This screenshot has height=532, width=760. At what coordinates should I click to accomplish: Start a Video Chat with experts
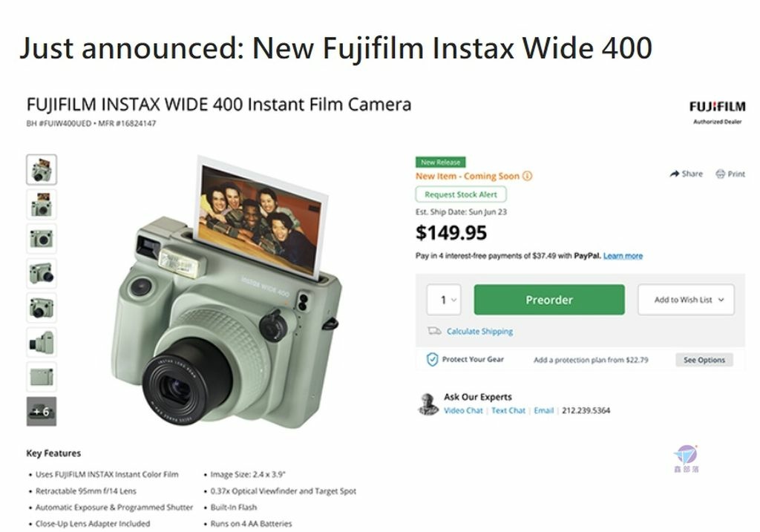point(463,410)
